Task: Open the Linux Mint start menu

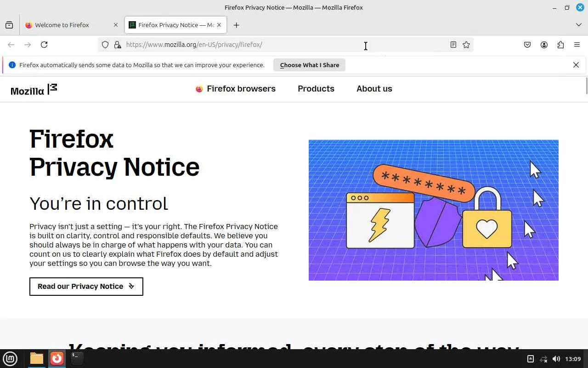Action: point(10,359)
